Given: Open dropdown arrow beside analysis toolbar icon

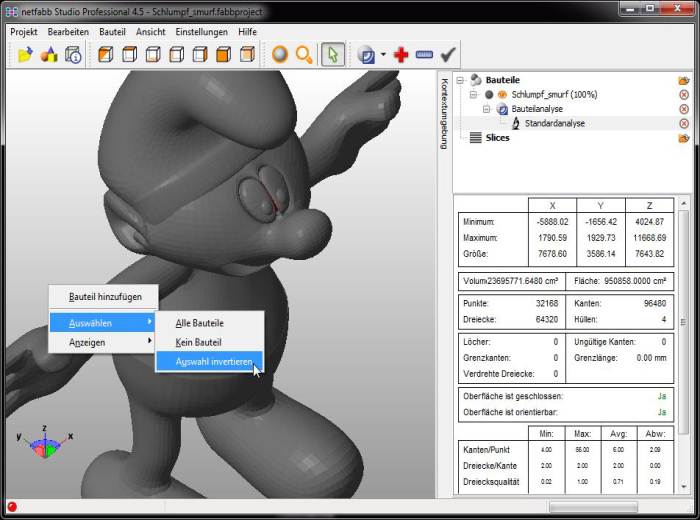Looking at the screenshot, I should 382,55.
